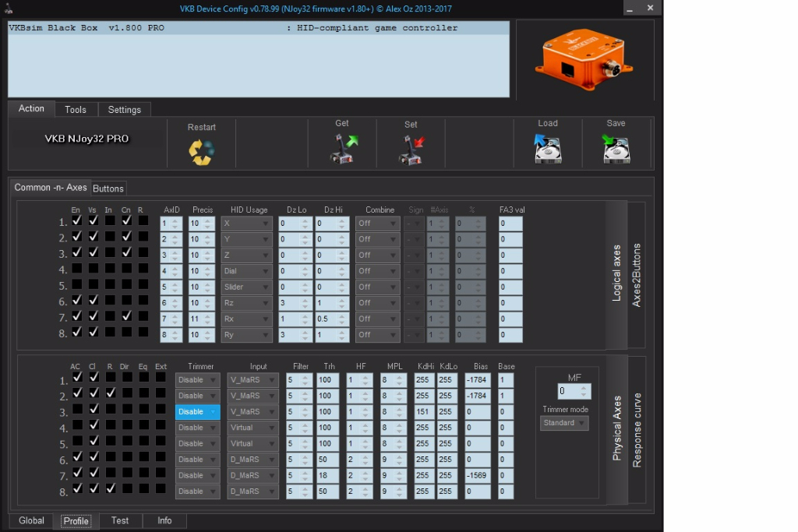Click Dz Lo stepper for logical axis 6
Screen dimensions: 798x532
pos(294,303)
